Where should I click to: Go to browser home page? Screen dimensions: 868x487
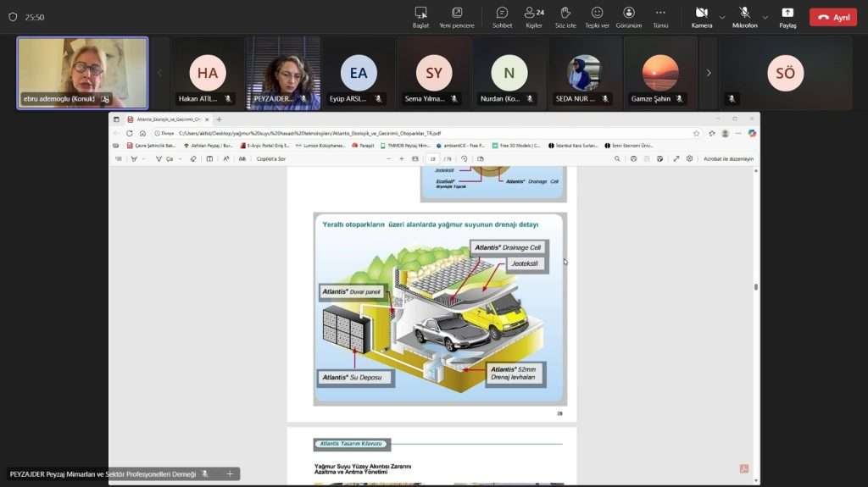(x=142, y=133)
